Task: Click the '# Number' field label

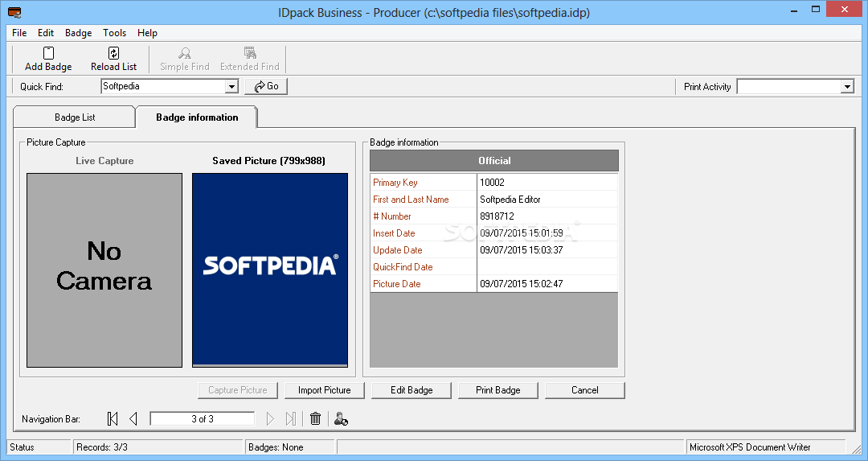Action: (x=392, y=216)
